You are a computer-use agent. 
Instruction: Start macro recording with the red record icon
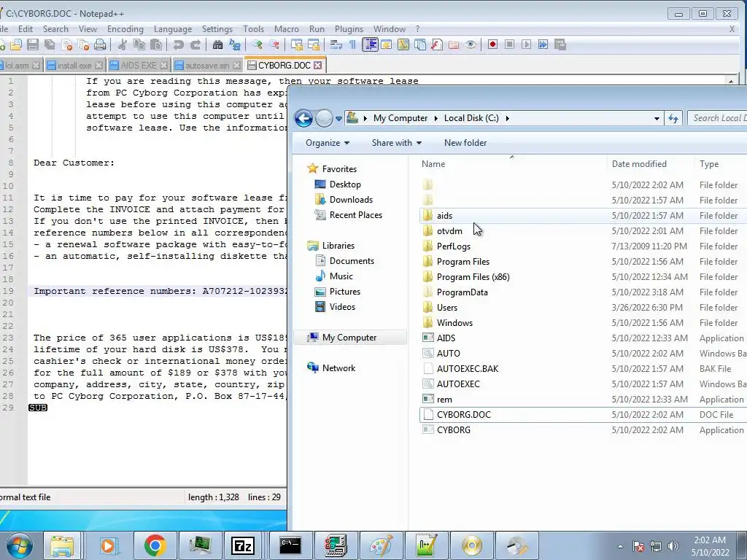[x=492, y=44]
